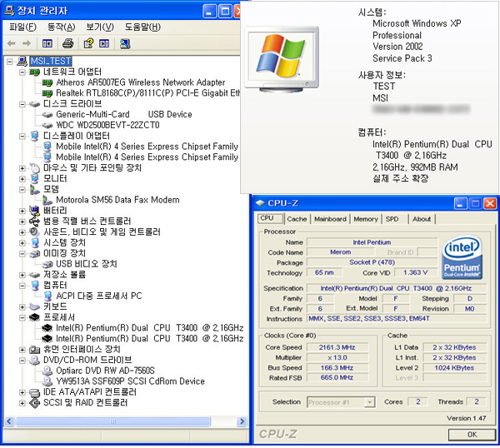
Task: Open the 보기(V) menu
Action: click(x=100, y=27)
